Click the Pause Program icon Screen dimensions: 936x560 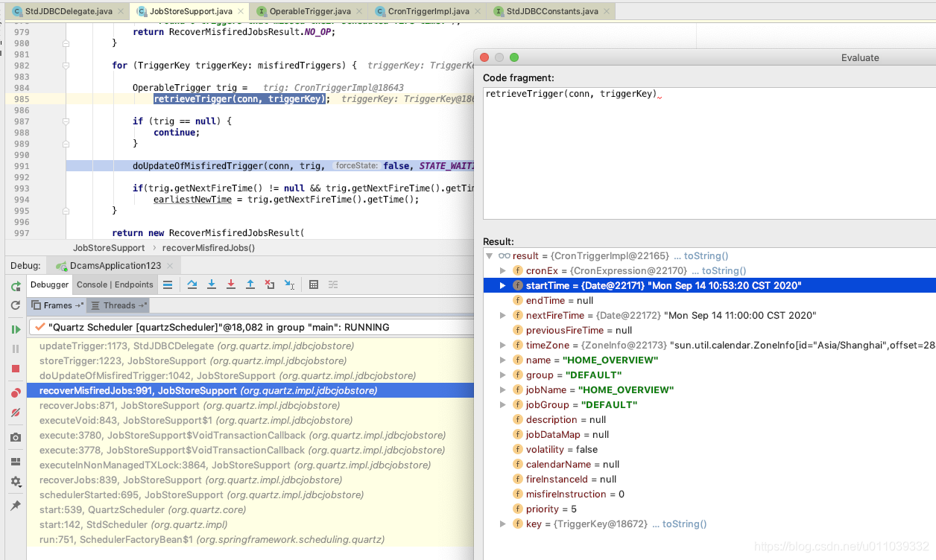pos(16,349)
